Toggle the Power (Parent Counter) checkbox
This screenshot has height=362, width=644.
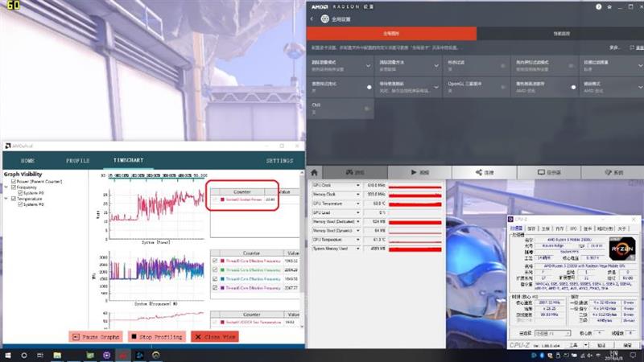14,181
